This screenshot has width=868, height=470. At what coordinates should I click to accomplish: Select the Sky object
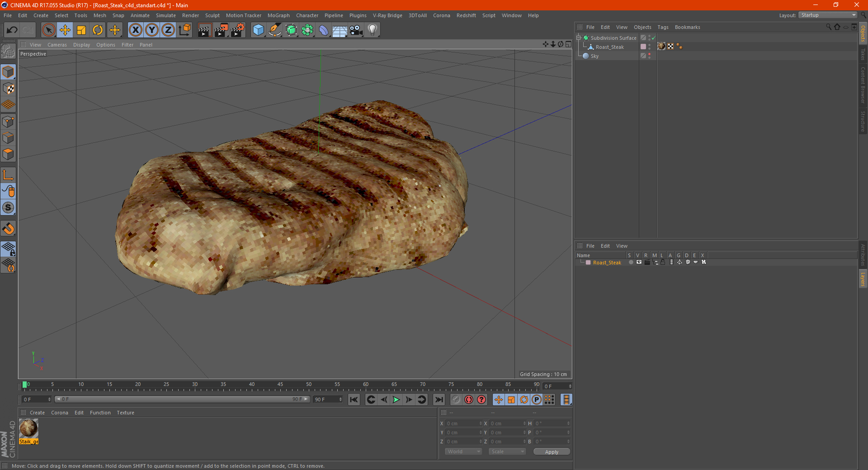click(594, 56)
